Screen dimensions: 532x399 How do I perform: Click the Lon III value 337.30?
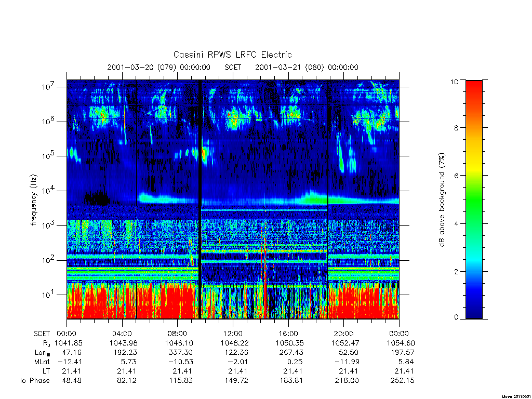pos(180,352)
